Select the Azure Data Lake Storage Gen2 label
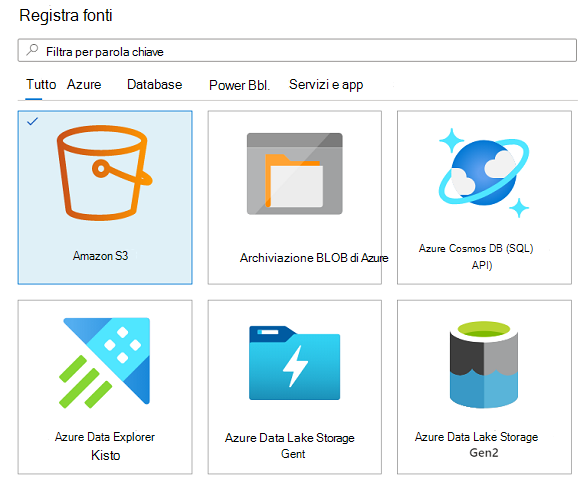 click(x=476, y=445)
